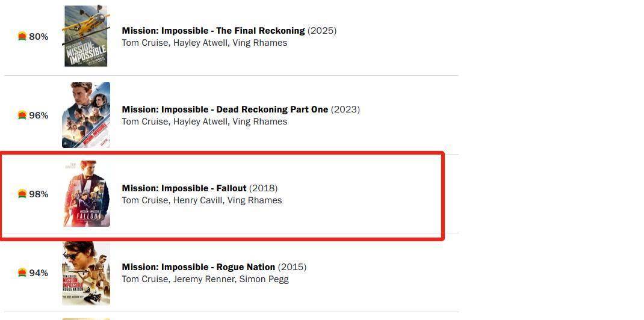Click the tomato icon beside the 80% score
Viewport: 644px width, 320px height.
click(x=22, y=37)
